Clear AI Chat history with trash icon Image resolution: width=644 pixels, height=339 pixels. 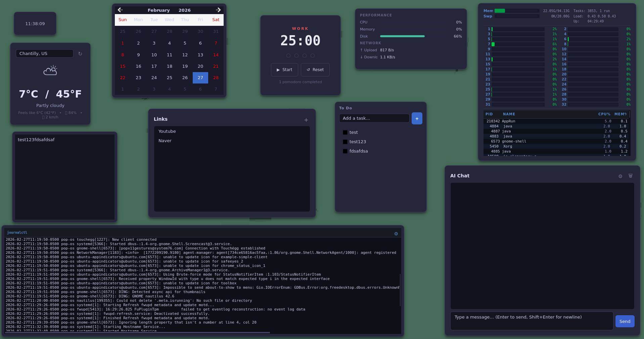631,176
